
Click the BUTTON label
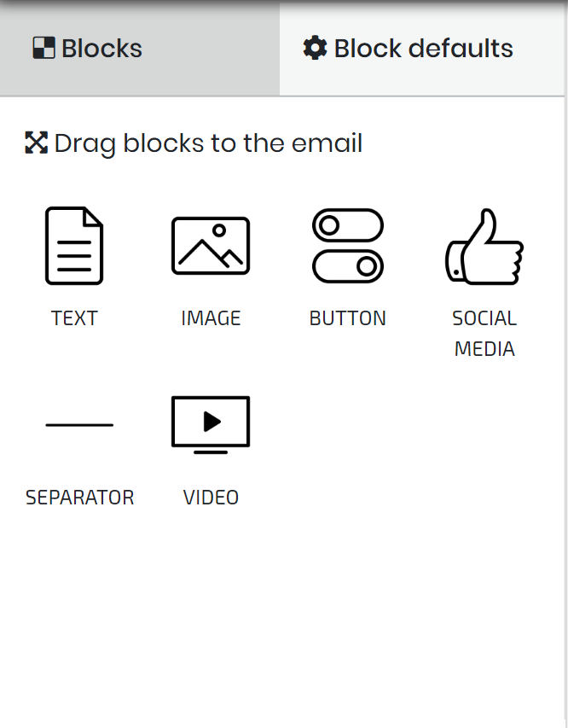(348, 318)
